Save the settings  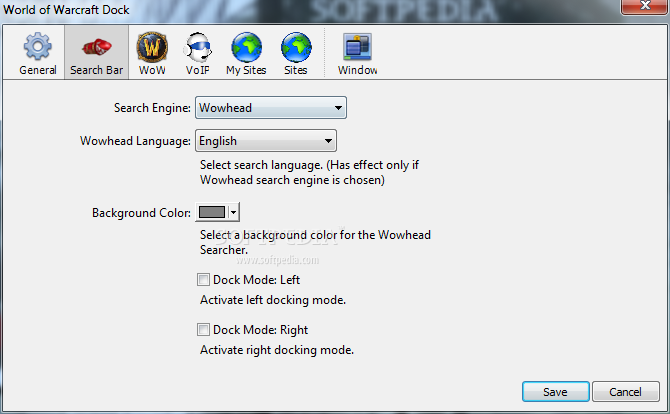[555, 392]
